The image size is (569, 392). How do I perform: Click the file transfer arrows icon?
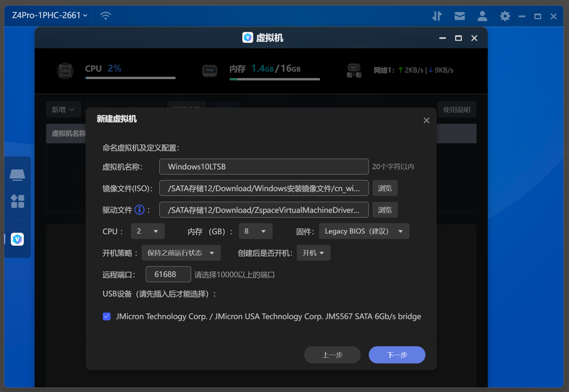(x=437, y=16)
